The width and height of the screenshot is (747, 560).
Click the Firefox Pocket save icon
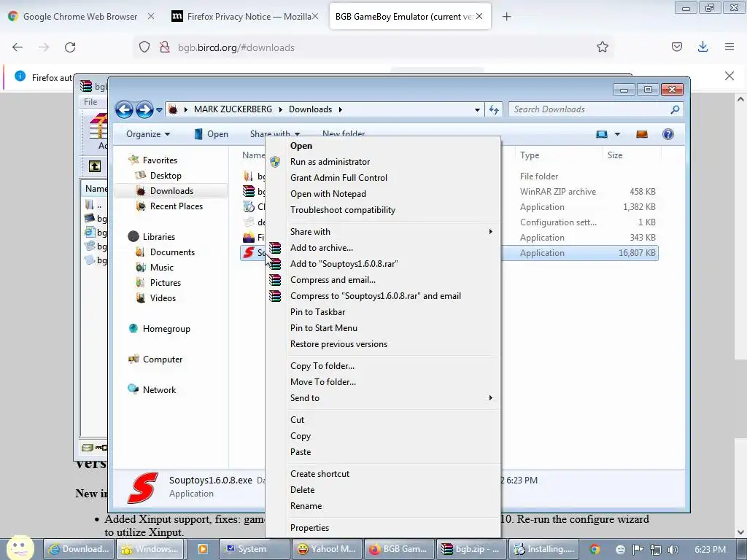pos(677,47)
